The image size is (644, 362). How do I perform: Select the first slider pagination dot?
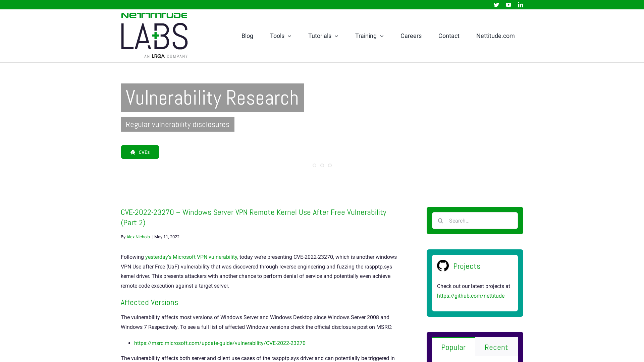click(314, 165)
